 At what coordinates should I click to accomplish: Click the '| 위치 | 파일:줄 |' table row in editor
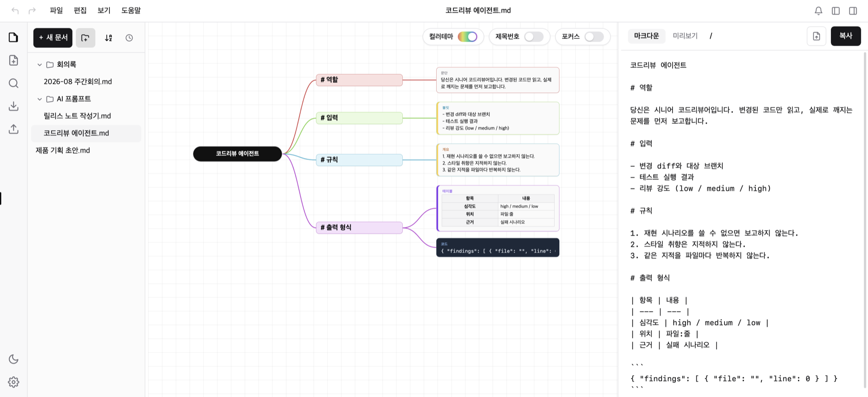[665, 334]
